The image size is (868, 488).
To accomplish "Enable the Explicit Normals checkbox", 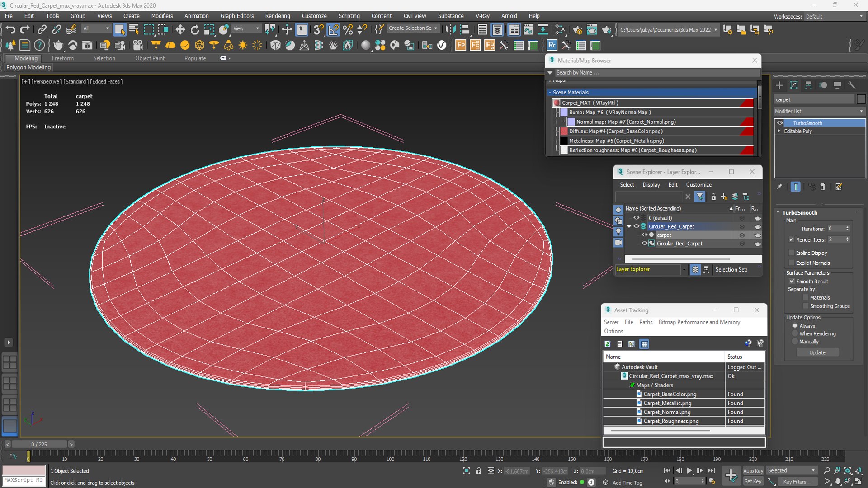I will coord(792,263).
